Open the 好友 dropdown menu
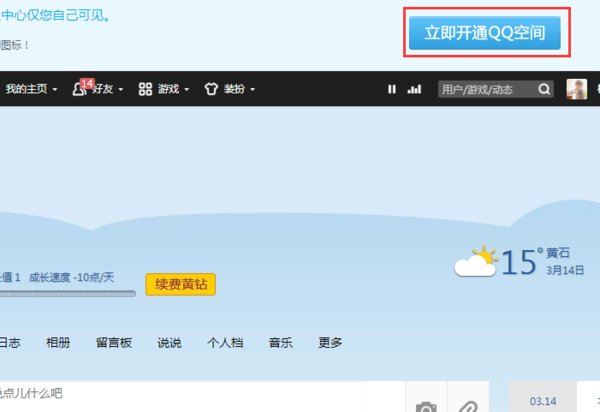This screenshot has height=412, width=600. pos(107,89)
